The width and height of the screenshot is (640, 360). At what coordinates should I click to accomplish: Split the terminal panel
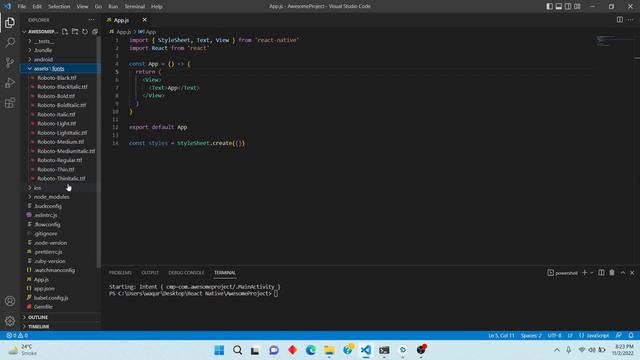pos(601,273)
